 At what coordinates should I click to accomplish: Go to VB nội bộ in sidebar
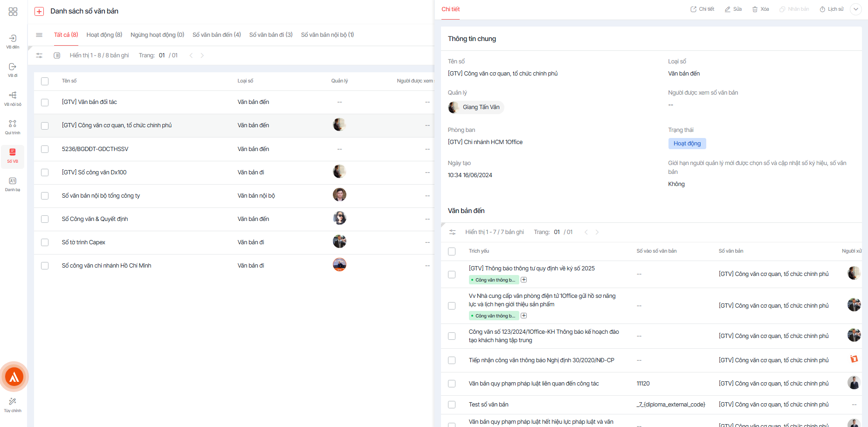[x=13, y=97]
